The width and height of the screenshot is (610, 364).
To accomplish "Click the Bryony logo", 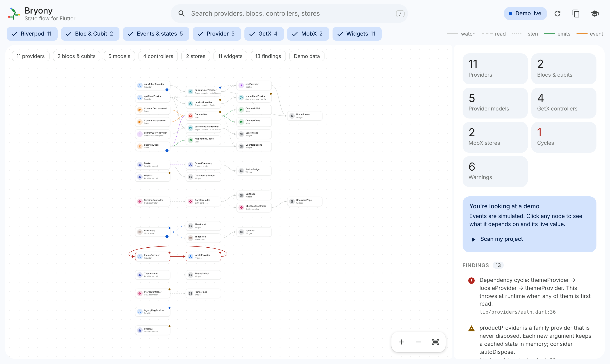I will point(14,14).
